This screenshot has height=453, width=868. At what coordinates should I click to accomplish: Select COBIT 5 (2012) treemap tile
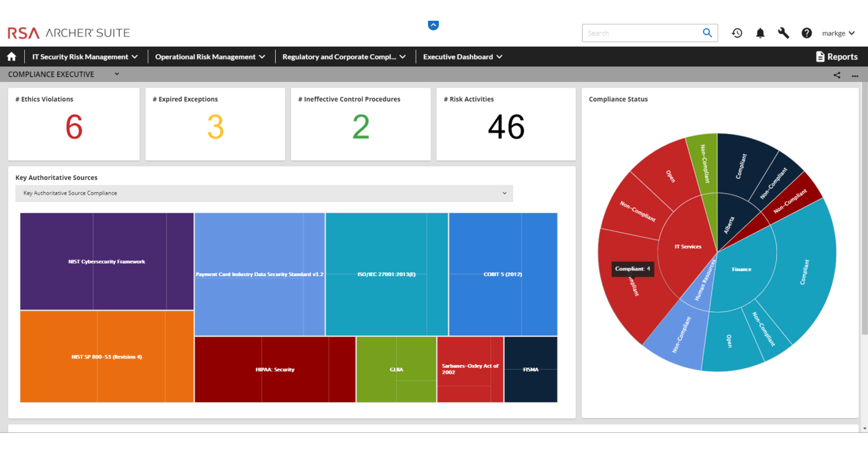(503, 274)
